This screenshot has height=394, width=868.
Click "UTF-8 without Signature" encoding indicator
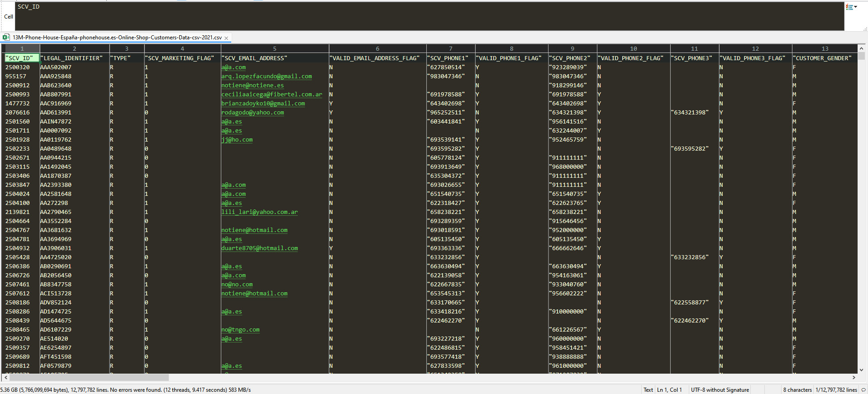pyautogui.click(x=720, y=390)
